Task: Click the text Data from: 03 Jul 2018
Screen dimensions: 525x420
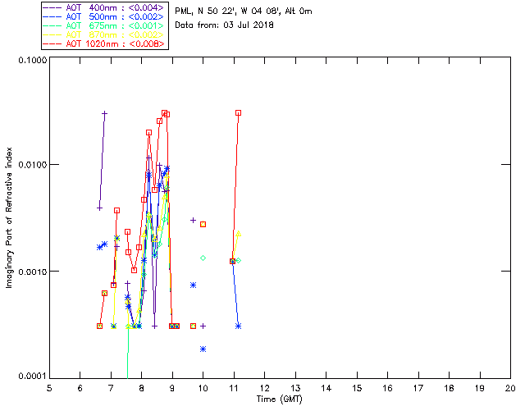Action: pyautogui.click(x=224, y=25)
